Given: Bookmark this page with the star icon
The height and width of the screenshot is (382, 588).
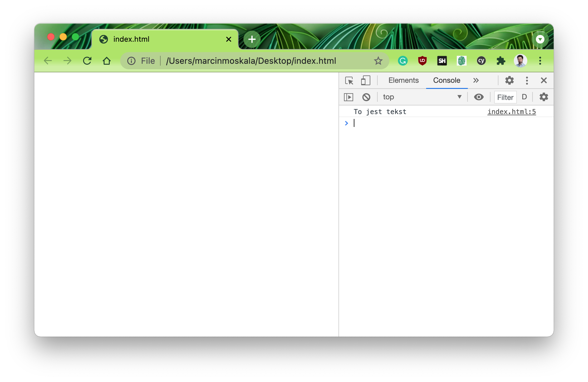Looking at the screenshot, I should [378, 61].
